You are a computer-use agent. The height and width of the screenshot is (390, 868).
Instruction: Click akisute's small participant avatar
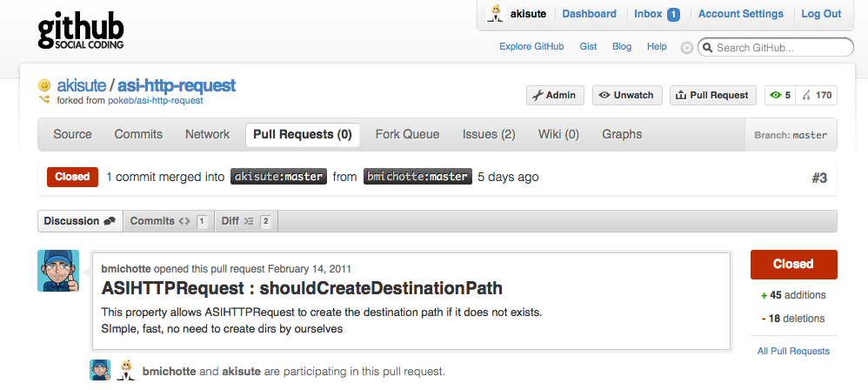pyautogui.click(x=125, y=370)
